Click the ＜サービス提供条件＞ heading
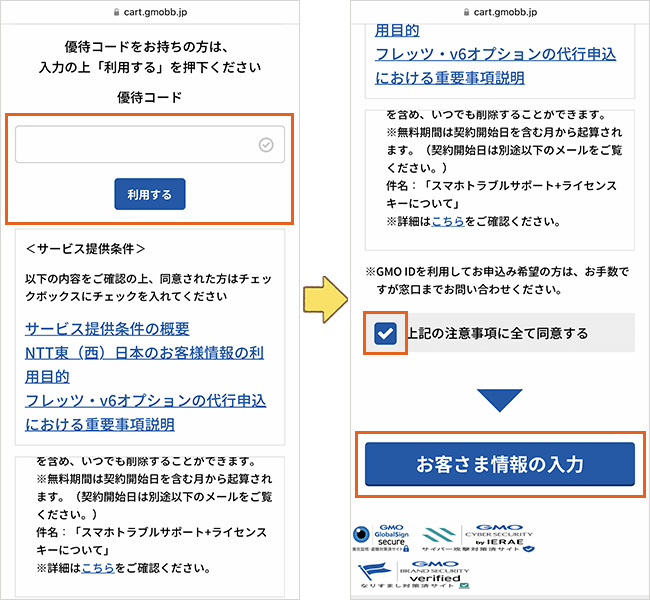Image resolution: width=650 pixels, height=600 pixels. [85, 249]
